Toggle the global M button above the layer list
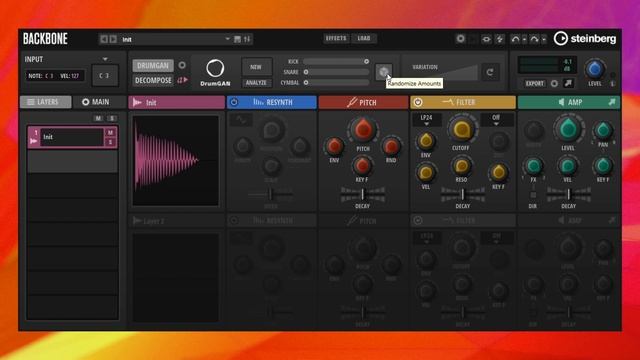The image size is (640, 360). coord(98,118)
